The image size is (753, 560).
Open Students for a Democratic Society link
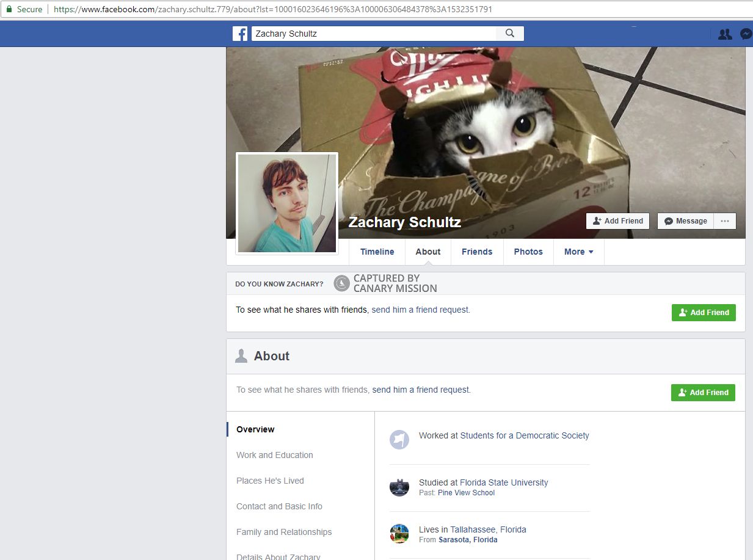(525, 435)
